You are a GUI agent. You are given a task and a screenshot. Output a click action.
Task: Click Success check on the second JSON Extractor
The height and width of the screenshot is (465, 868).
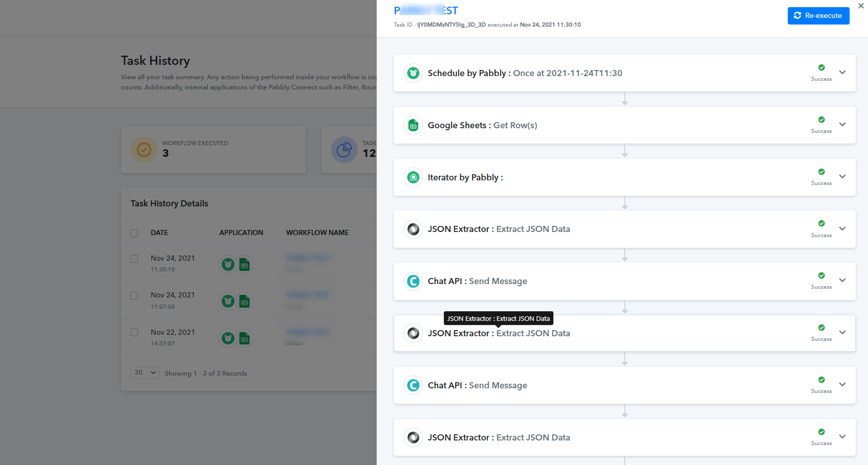coord(822,328)
